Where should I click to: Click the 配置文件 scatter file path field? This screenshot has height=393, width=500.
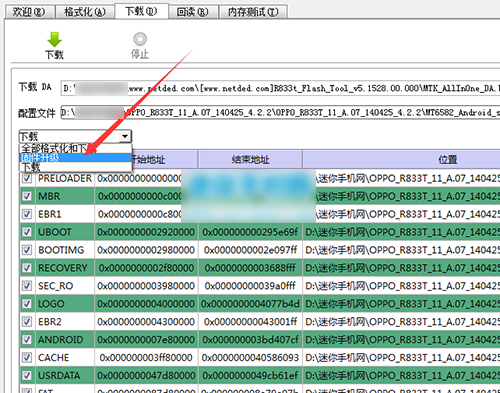click(x=280, y=113)
